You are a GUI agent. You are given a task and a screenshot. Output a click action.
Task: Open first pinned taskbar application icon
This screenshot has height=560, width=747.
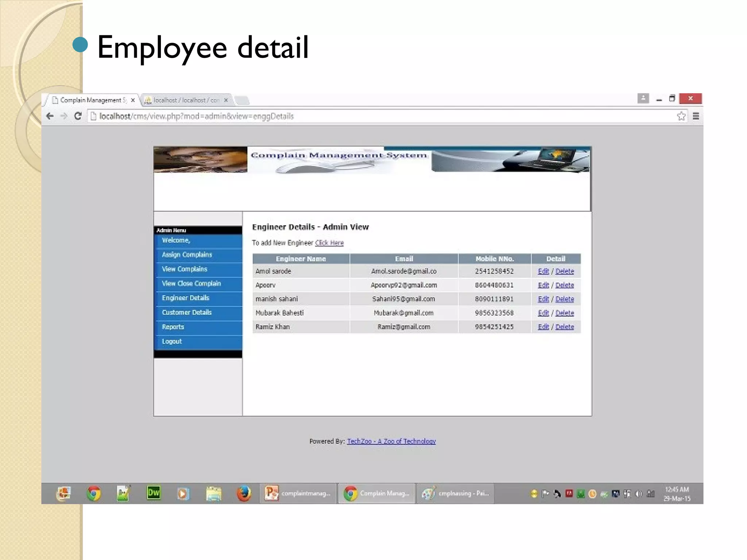point(63,494)
